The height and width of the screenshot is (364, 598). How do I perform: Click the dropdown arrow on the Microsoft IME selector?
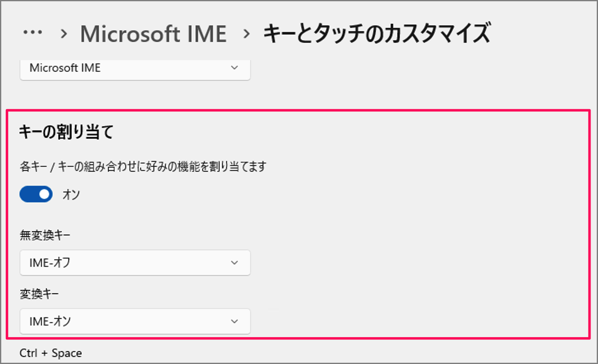tap(234, 68)
